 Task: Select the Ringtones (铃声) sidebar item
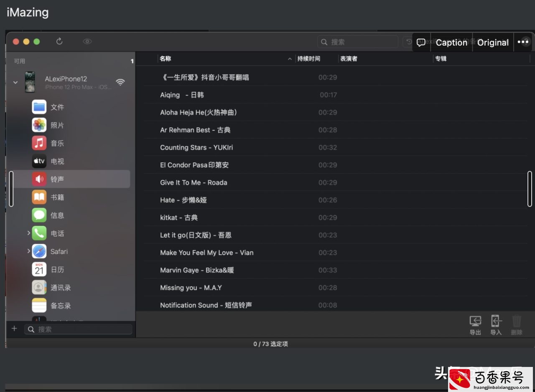click(x=69, y=179)
